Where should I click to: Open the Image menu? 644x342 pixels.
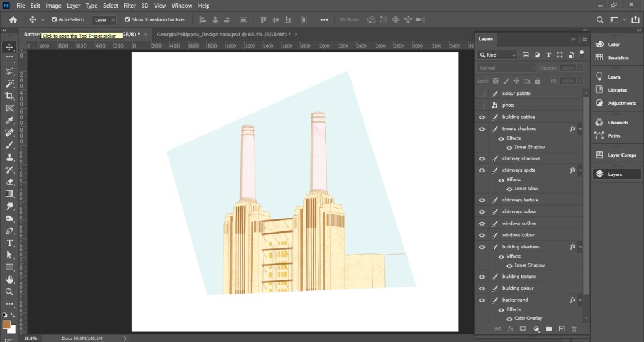click(x=53, y=5)
